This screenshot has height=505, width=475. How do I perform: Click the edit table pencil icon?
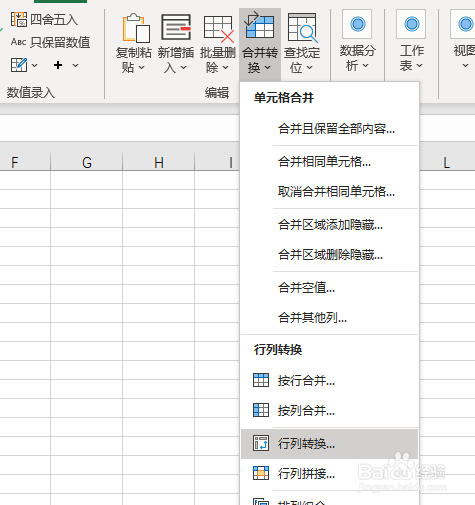coord(19,65)
